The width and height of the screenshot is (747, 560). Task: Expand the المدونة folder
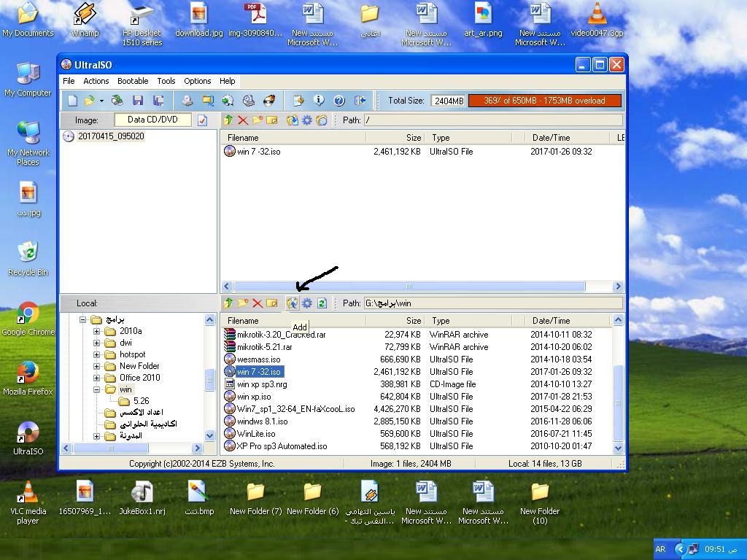click(97, 436)
